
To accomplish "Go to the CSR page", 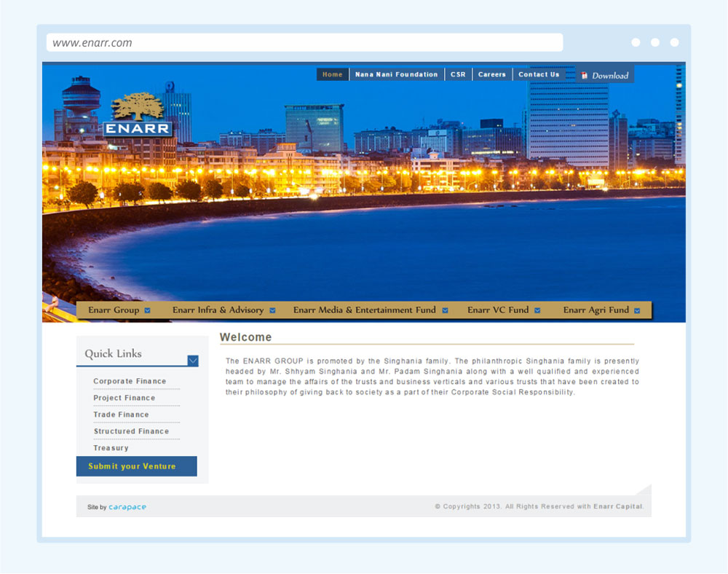I will tap(458, 74).
